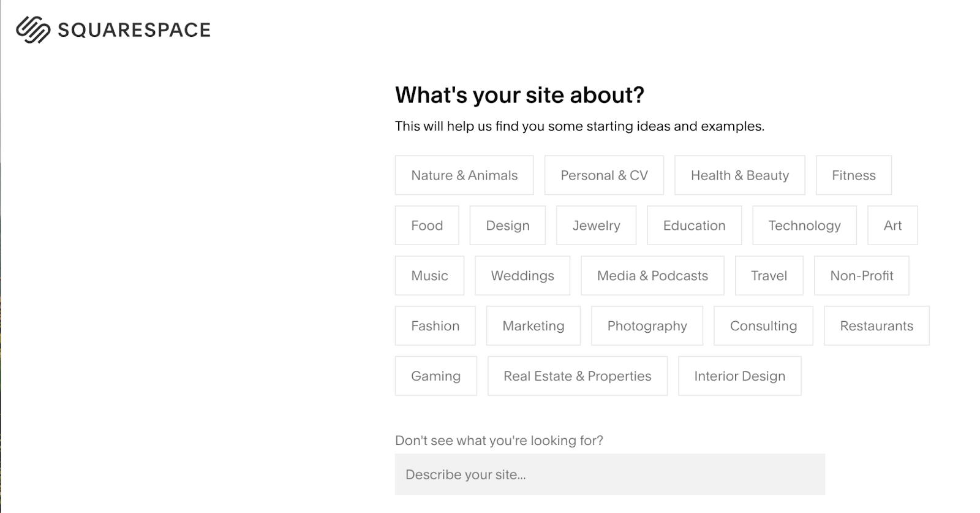Screen dimensions: 980x513
Task: Choose Personal & CV as site topic
Action: click(603, 175)
